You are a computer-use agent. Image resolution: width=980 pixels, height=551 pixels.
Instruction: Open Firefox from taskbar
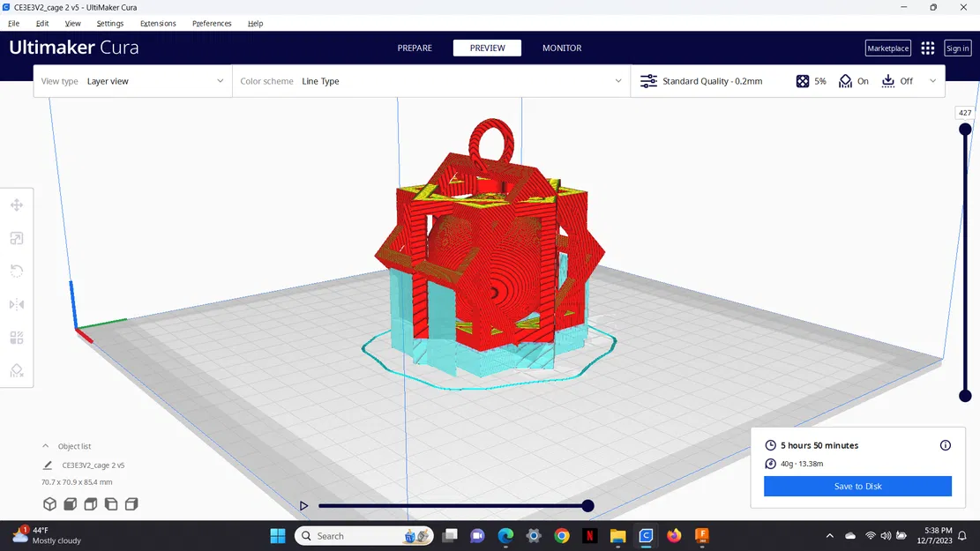[x=674, y=535]
